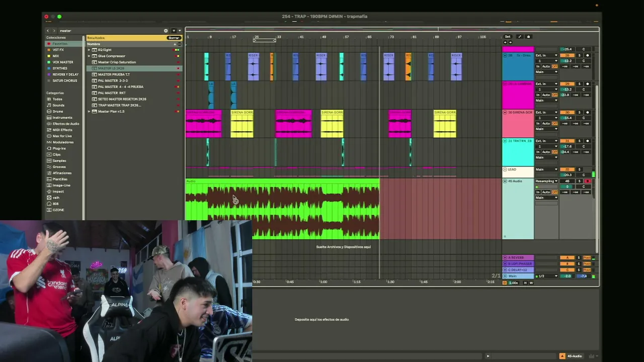
Task: Click the play button in bottom status bar
Action: point(488,356)
